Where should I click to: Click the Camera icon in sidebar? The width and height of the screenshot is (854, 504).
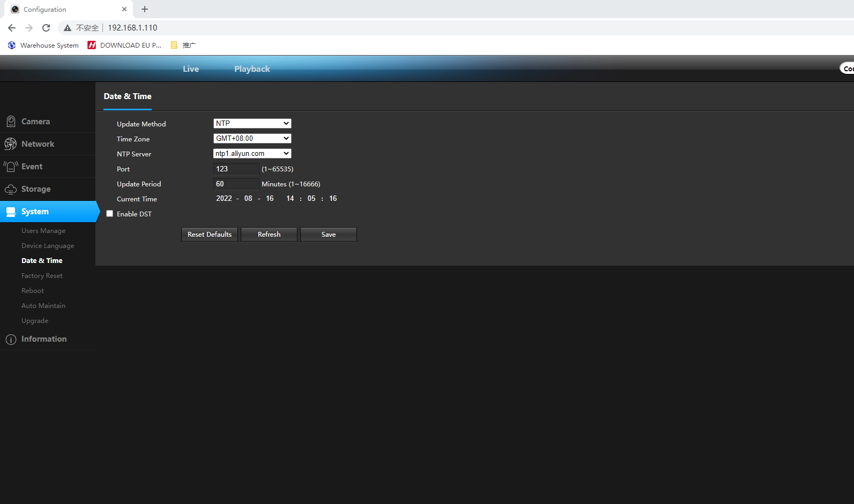(x=11, y=122)
